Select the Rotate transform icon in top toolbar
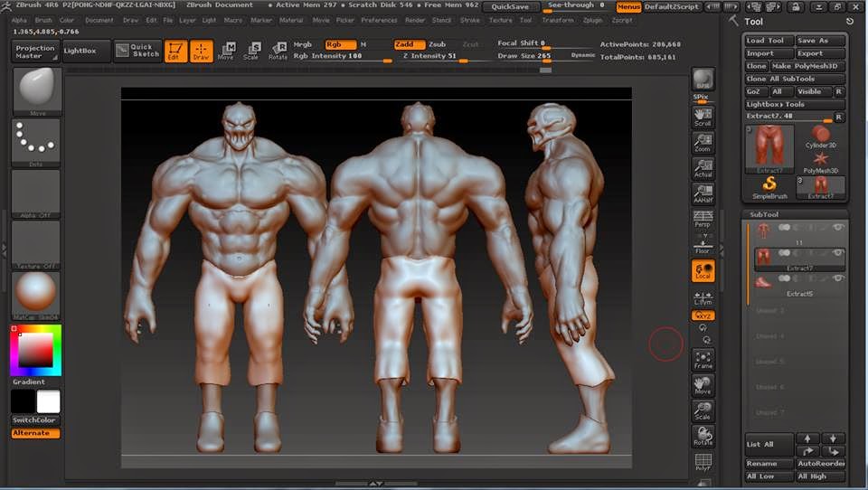The width and height of the screenshot is (868, 490). point(278,51)
